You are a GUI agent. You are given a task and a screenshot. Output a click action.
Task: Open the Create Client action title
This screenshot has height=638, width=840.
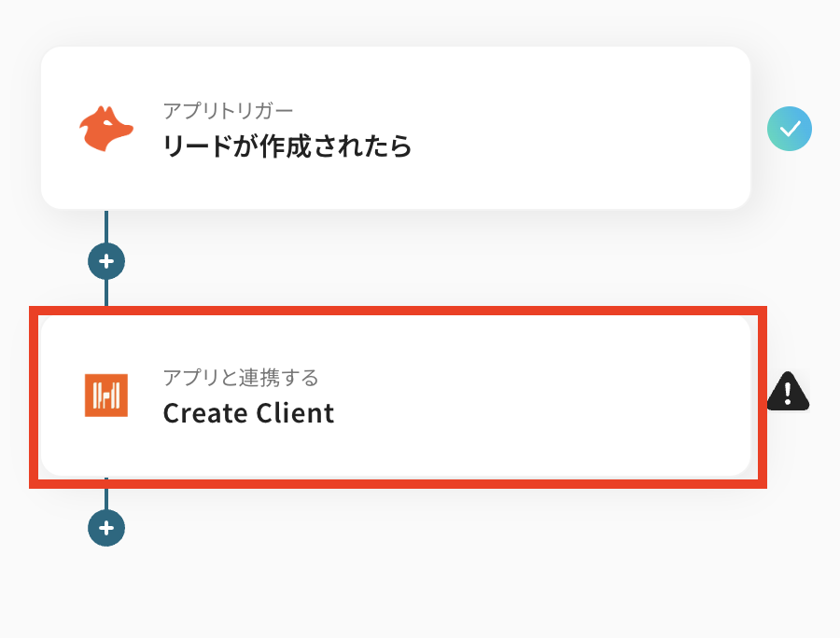248,412
